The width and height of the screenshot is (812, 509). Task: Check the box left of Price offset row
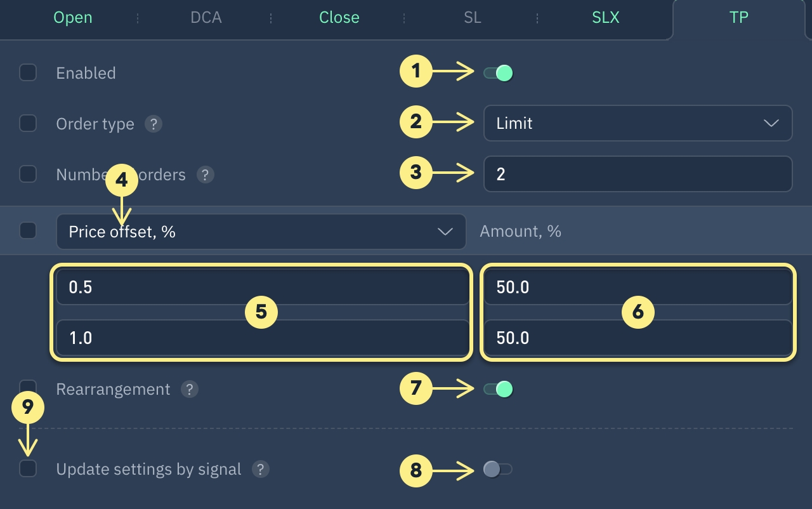tap(28, 230)
